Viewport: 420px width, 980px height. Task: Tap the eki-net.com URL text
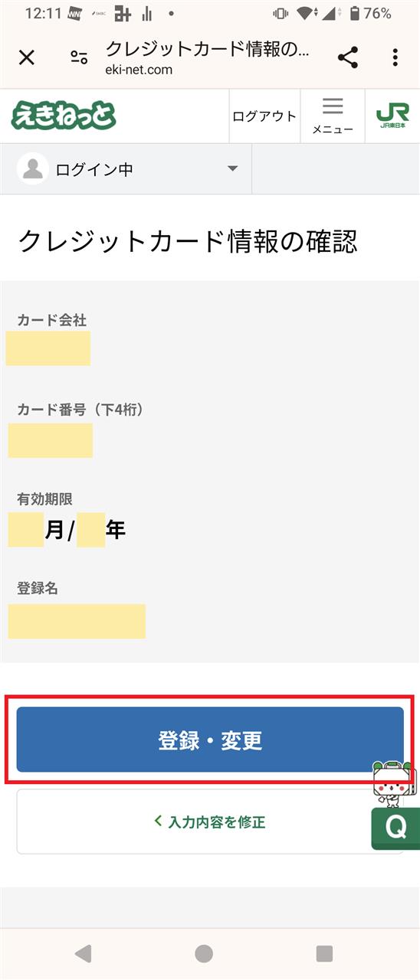(139, 70)
